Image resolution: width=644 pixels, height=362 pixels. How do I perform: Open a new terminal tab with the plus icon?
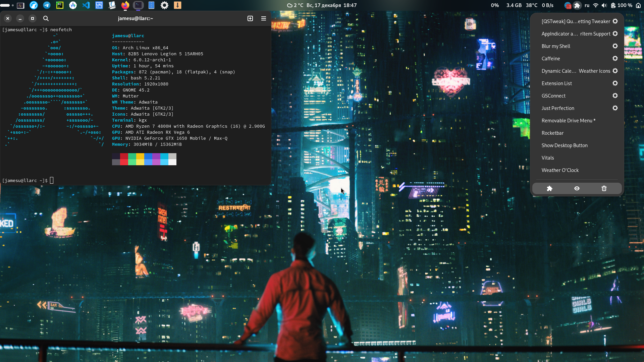point(250,18)
